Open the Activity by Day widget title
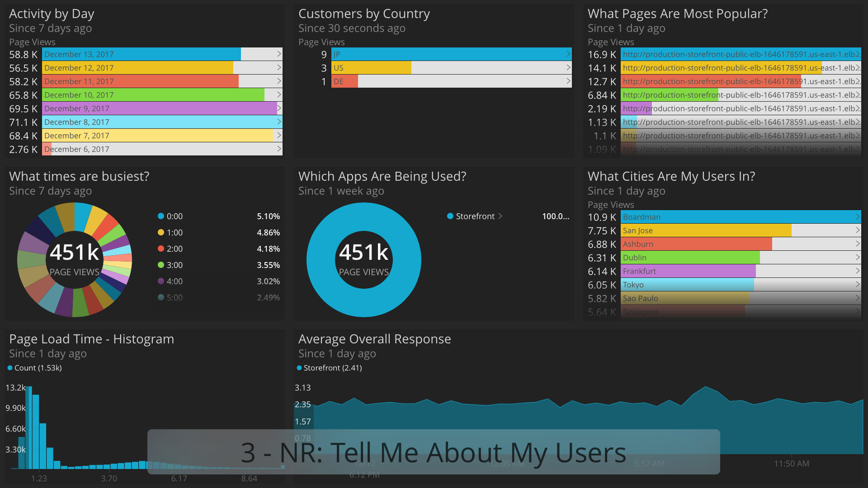 52,14
